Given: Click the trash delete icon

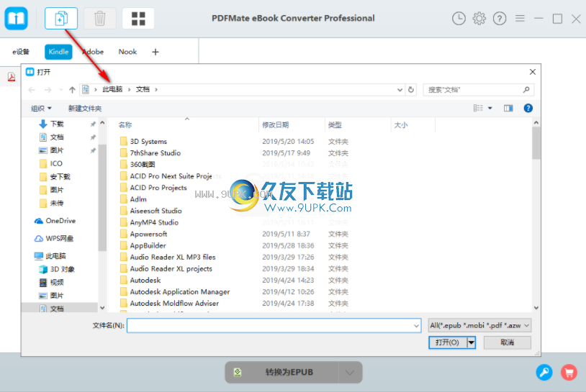Looking at the screenshot, I should (x=100, y=18).
